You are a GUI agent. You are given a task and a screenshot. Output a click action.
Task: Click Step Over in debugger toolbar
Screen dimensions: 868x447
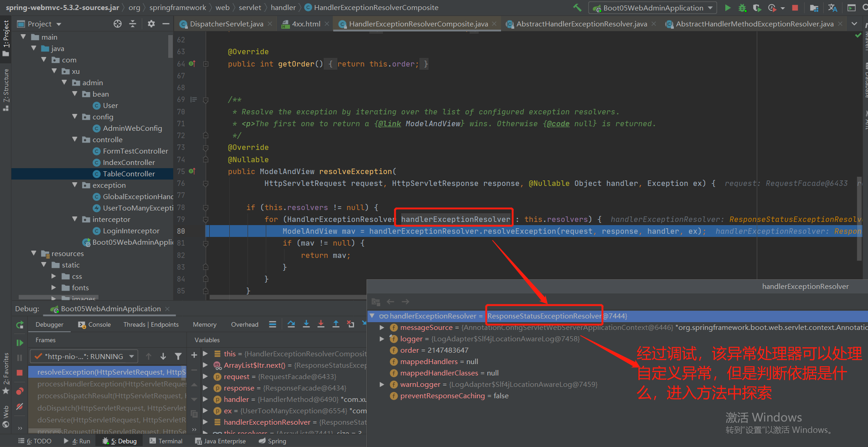pyautogui.click(x=291, y=324)
